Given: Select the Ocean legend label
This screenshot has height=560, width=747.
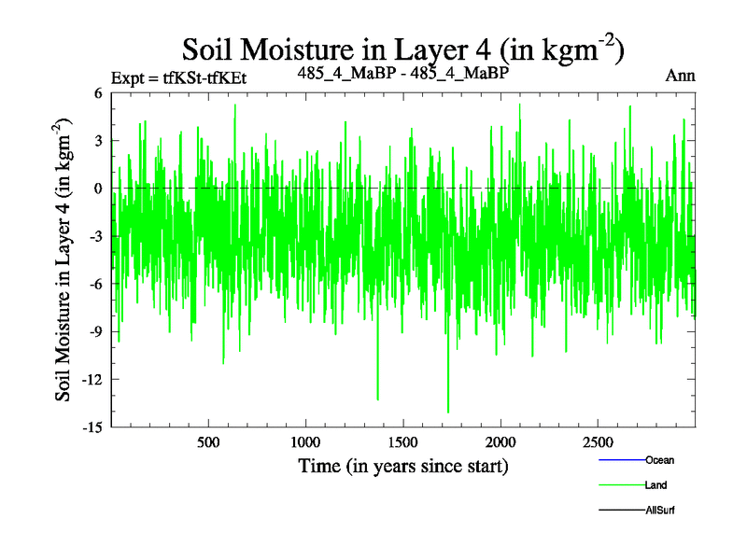Looking at the screenshot, I should click(659, 460).
